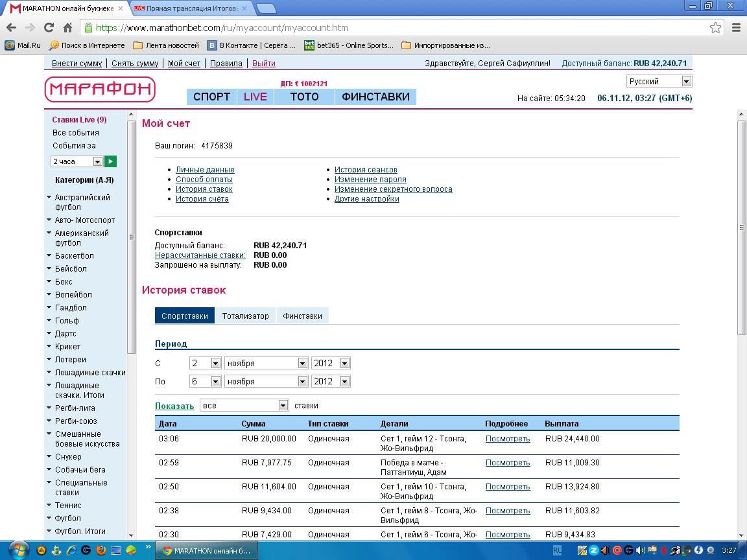The image size is (747, 560).
Task: Click the Марафон logo
Action: pos(100,89)
